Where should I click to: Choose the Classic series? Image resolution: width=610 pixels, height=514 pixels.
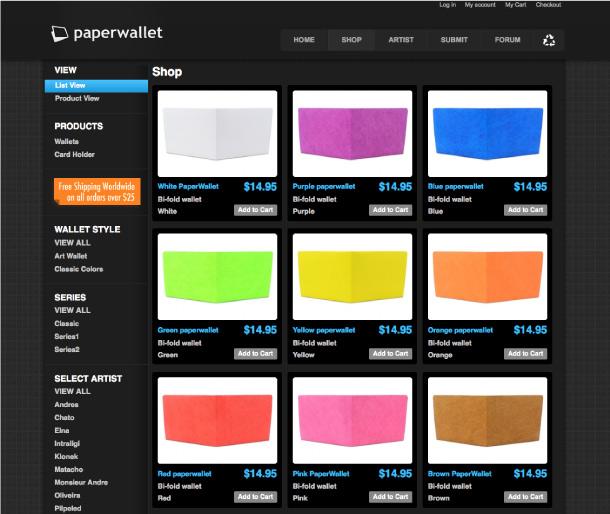(67, 323)
